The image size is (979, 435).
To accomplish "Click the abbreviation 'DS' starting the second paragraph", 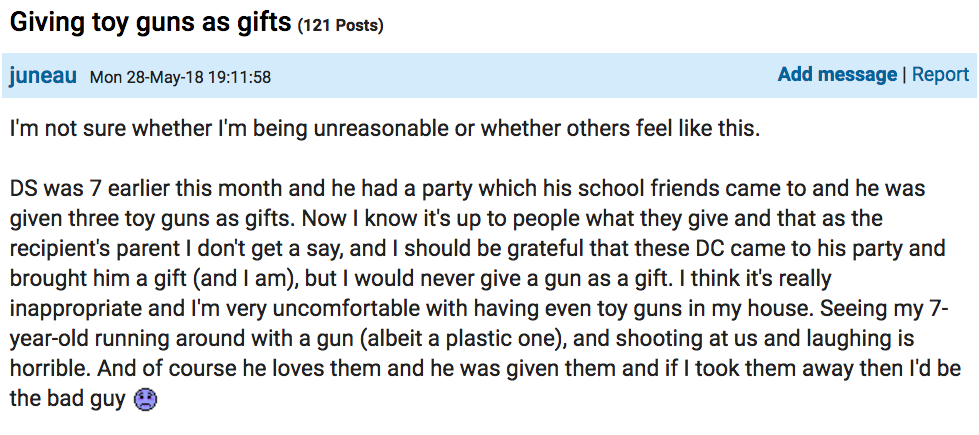I will [x=25, y=188].
